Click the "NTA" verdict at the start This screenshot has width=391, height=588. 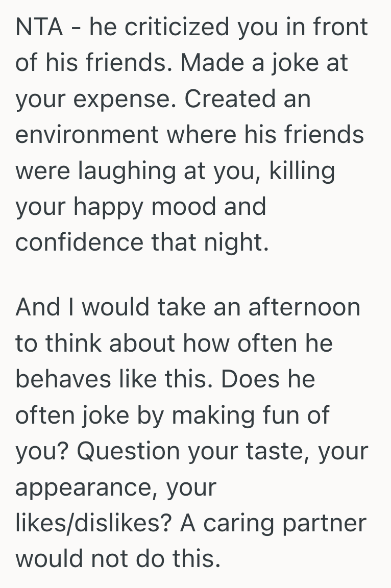[x=38, y=27]
